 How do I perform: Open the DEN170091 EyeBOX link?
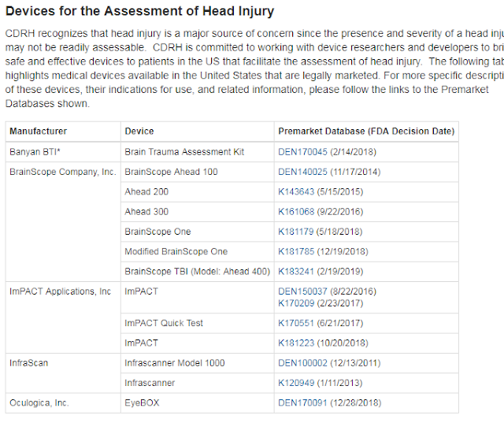(302, 402)
